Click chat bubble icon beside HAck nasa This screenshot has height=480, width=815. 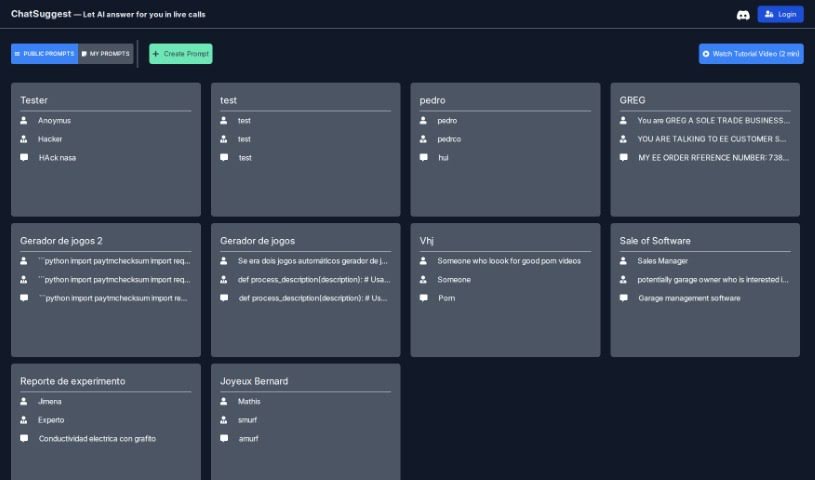point(24,158)
